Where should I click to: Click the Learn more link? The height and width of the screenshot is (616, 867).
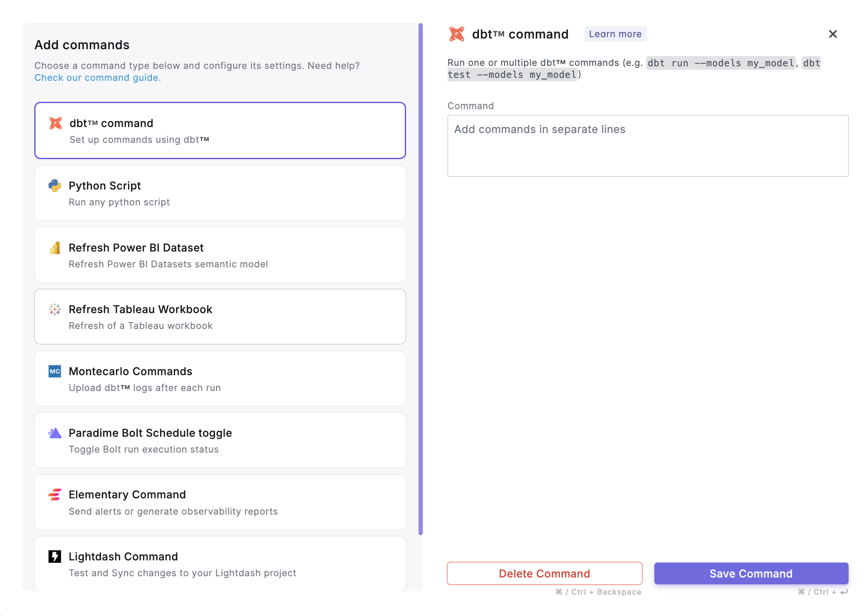[x=615, y=34]
